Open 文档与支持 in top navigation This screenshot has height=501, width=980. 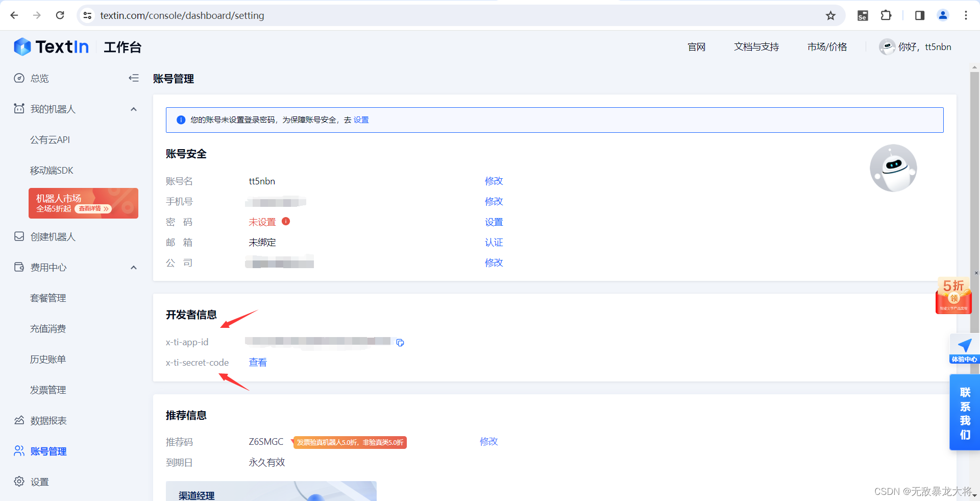click(756, 47)
